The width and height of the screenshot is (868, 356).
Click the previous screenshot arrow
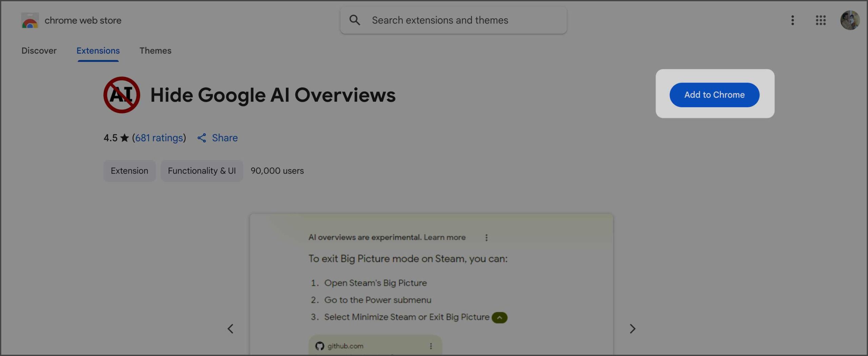pos(231,329)
